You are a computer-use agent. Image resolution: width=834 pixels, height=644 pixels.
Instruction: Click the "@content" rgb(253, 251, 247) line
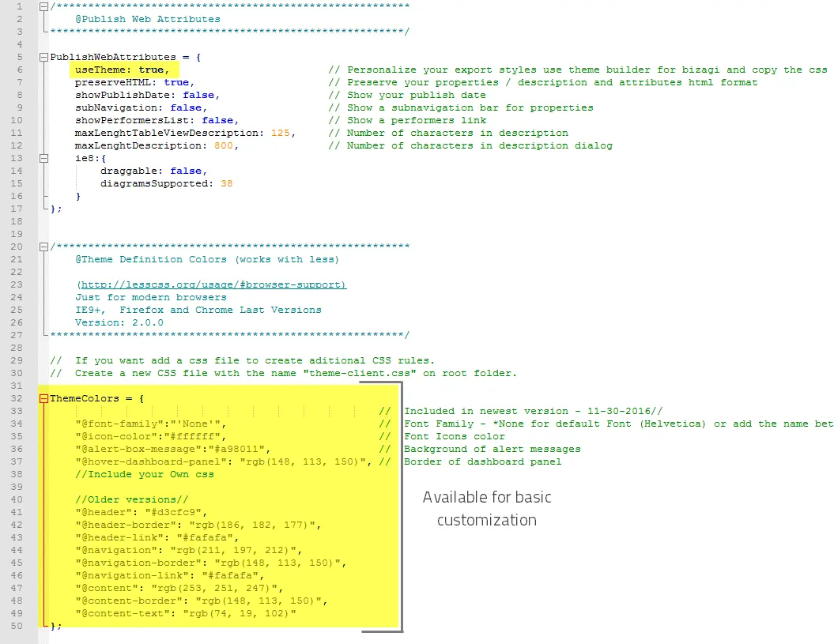pos(179,588)
